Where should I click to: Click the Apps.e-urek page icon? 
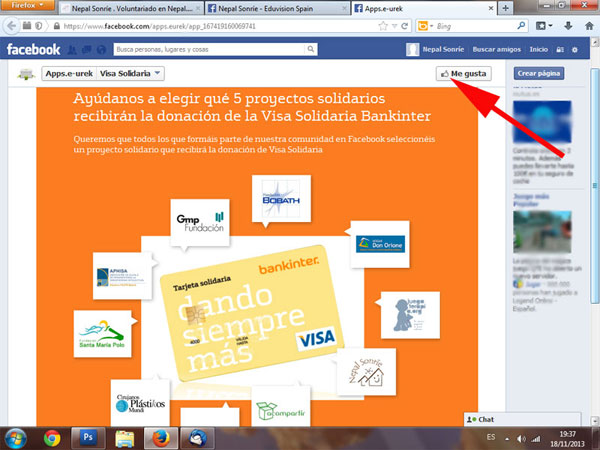point(26,73)
